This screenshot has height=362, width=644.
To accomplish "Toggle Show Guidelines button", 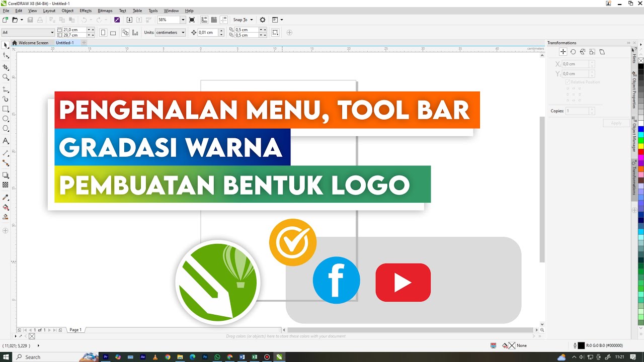I will (223, 20).
